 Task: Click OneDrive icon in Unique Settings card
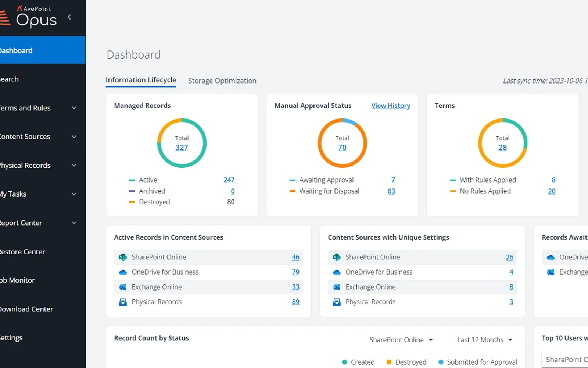337,272
